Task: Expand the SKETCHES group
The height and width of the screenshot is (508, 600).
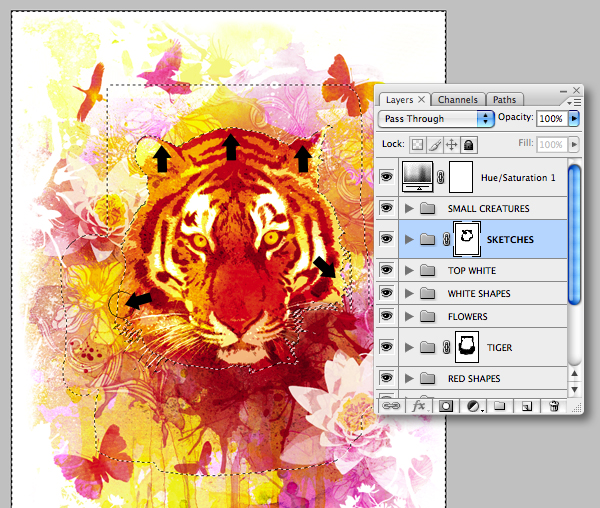Action: pos(409,239)
